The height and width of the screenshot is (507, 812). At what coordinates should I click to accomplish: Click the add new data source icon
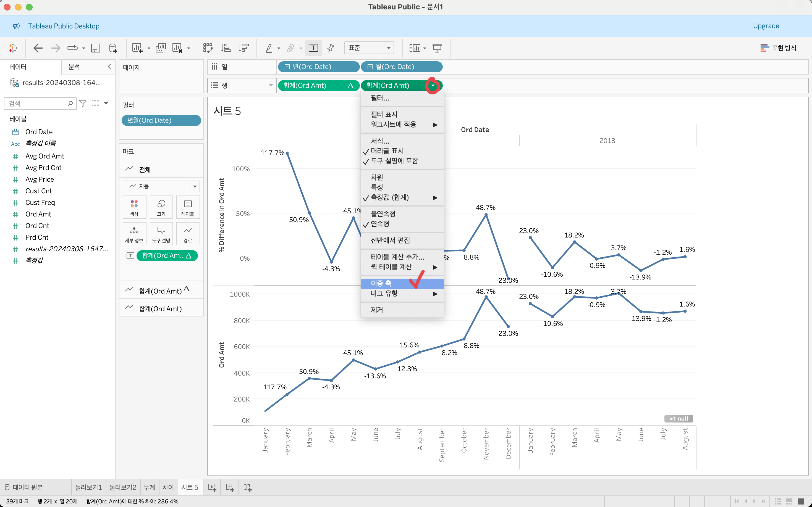(113, 48)
